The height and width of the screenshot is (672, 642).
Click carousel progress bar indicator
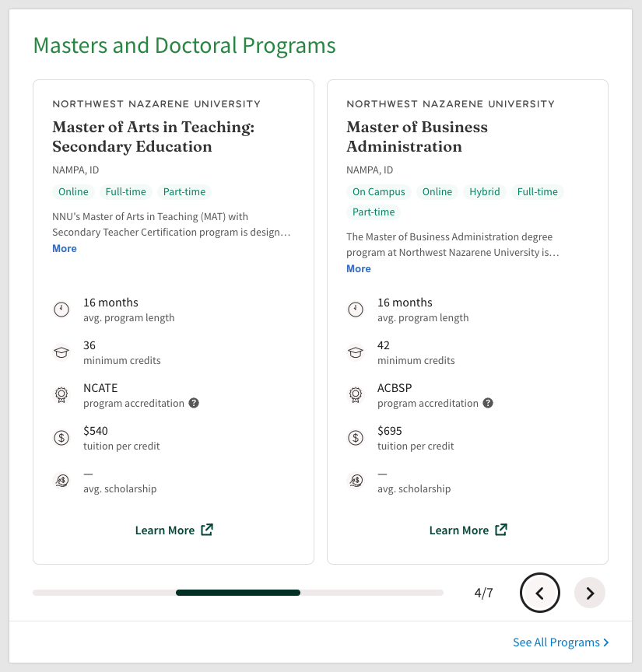tap(238, 593)
